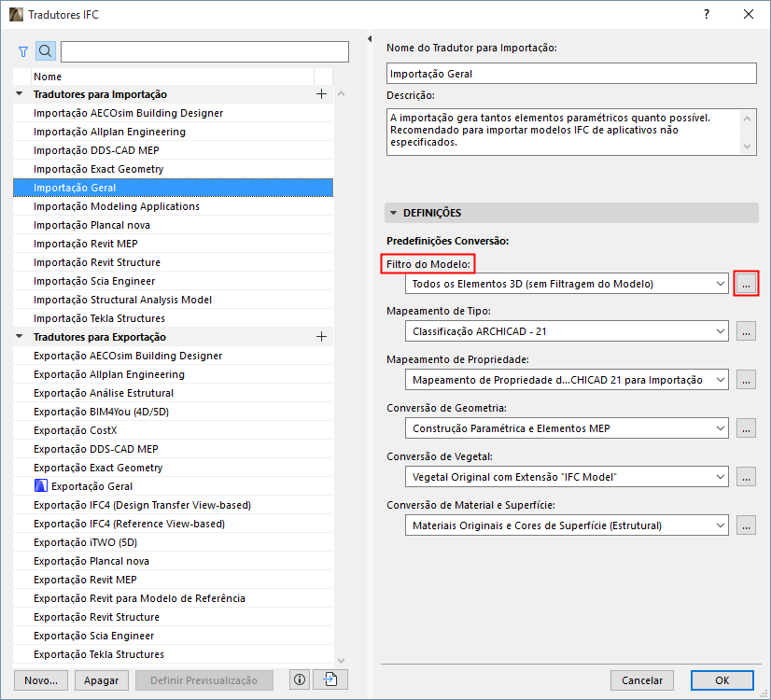771x700 pixels.
Task: Collapse the DEFINIÇÕES section
Action: click(393, 213)
